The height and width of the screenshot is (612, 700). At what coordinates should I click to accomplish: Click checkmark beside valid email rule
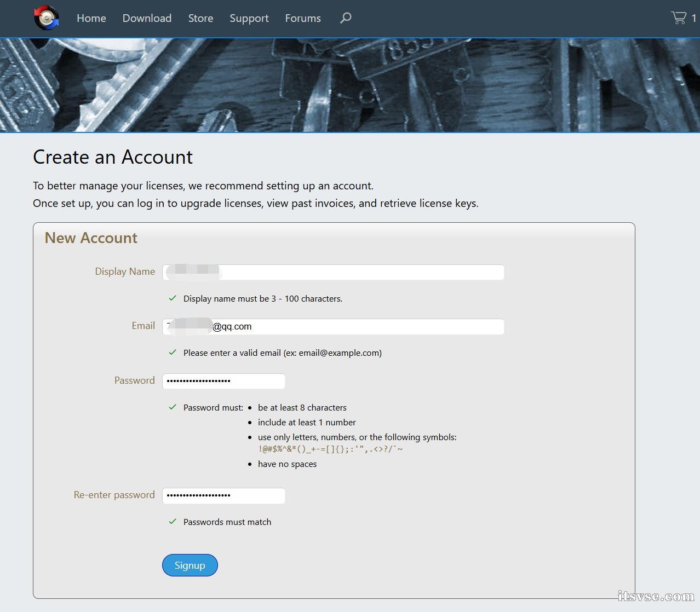pos(173,353)
